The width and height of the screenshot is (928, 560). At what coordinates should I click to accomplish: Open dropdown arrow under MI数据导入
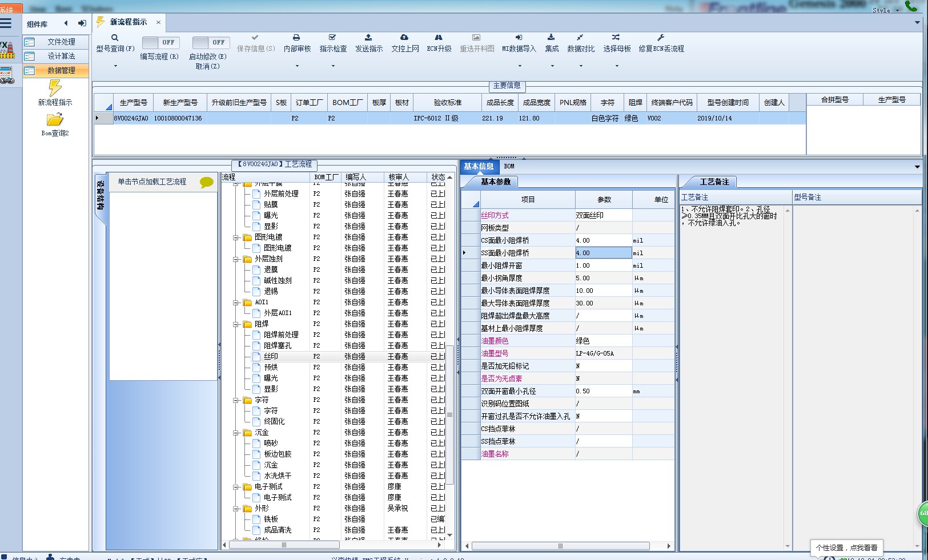click(519, 66)
